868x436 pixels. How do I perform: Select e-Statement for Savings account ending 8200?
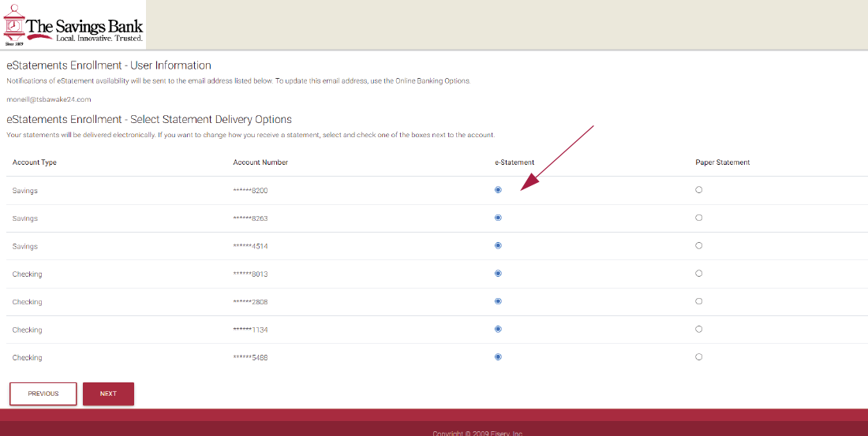point(498,190)
